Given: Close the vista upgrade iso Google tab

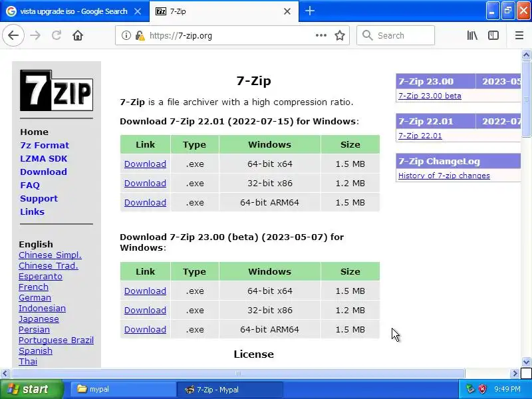Looking at the screenshot, I should pos(138,11).
